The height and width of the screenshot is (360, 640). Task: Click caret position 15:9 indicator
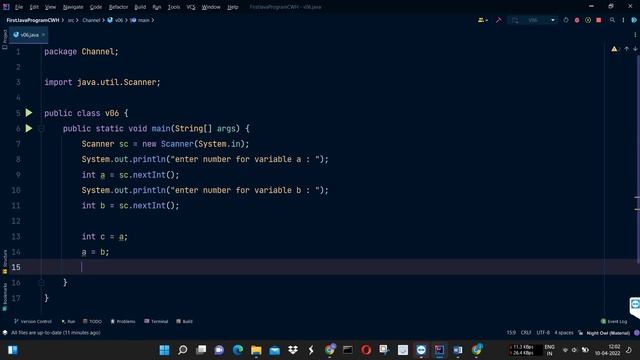coord(511,333)
